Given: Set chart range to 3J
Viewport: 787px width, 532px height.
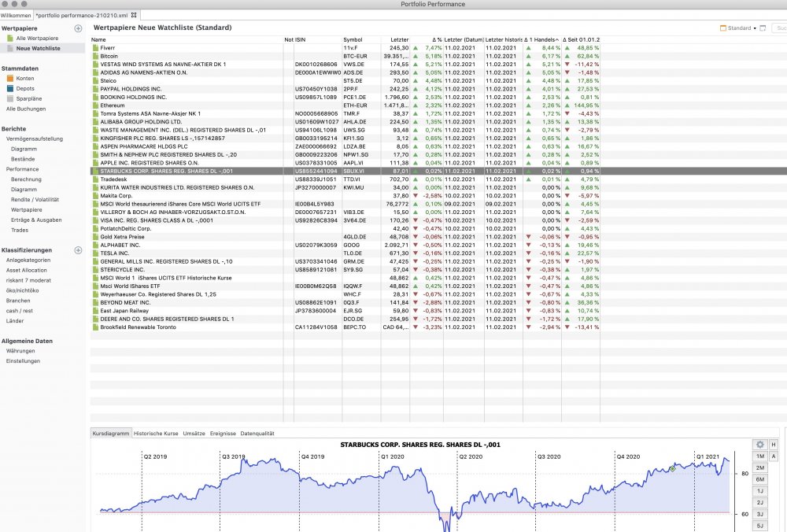Looking at the screenshot, I should tap(759, 513).
